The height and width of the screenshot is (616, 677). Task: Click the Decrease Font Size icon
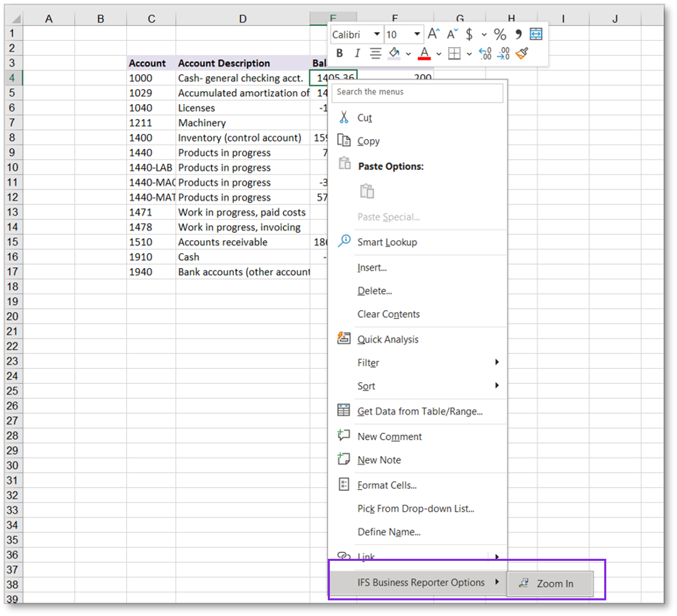452,34
